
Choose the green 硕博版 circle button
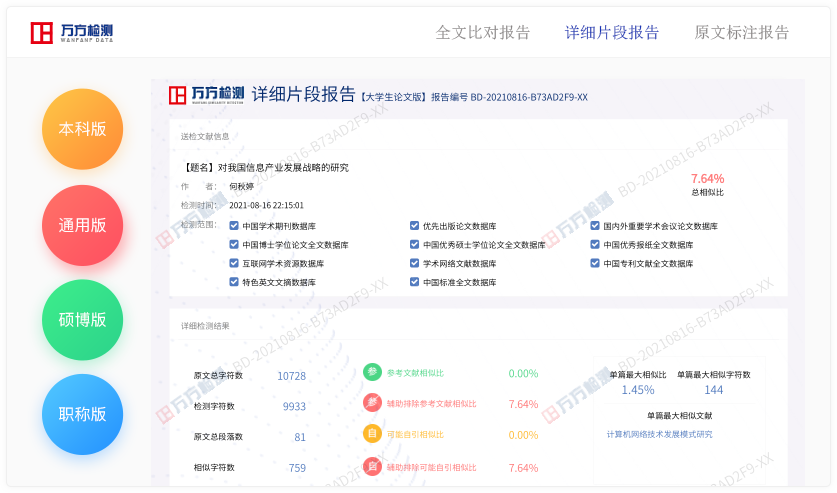[x=82, y=320]
